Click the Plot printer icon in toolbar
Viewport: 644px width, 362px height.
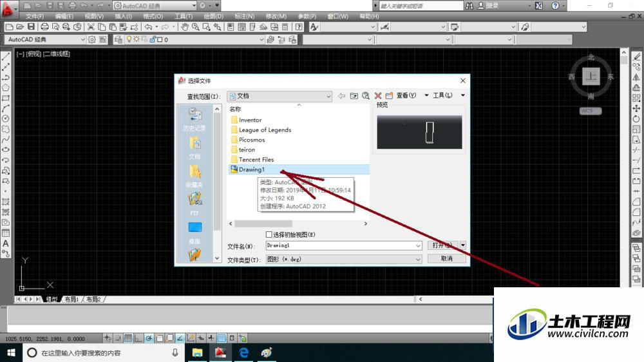tap(44, 27)
